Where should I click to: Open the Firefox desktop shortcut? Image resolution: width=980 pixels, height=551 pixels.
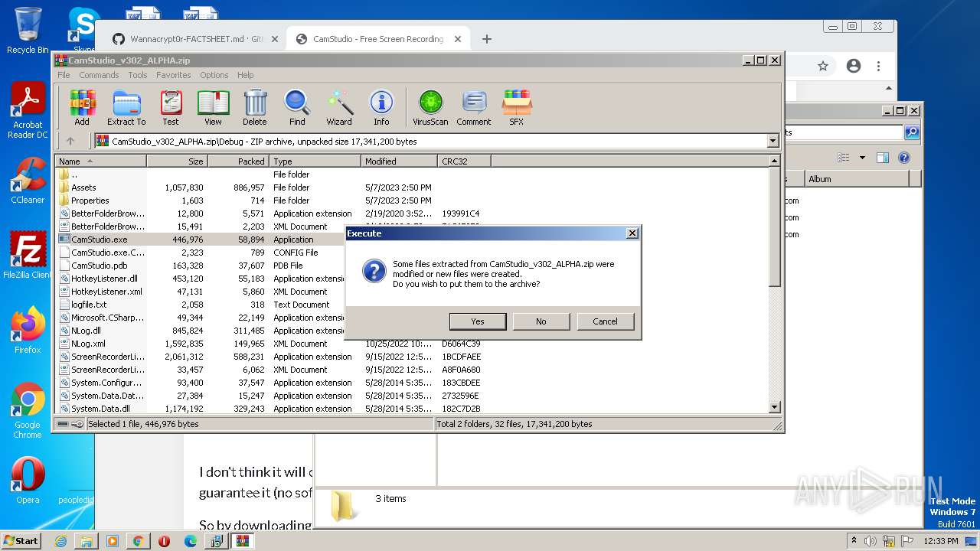pos(28,331)
